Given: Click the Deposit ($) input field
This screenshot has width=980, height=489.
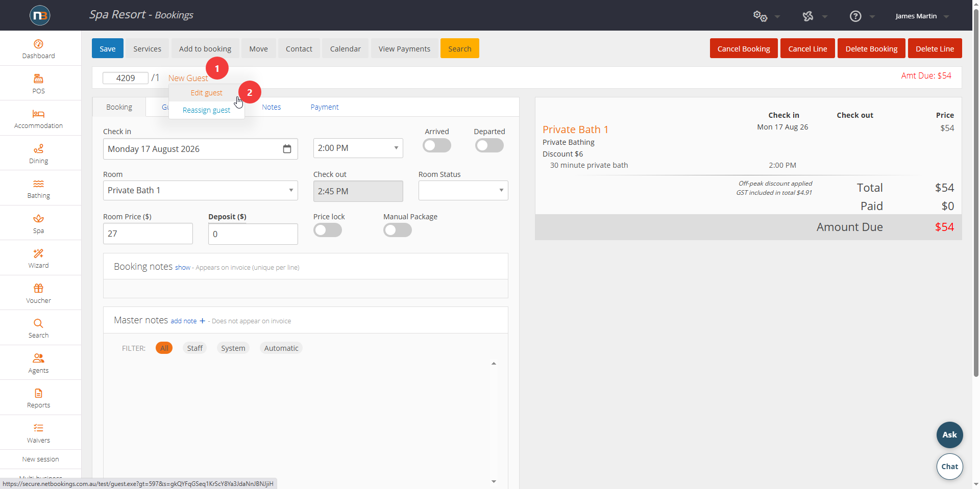Looking at the screenshot, I should pos(253,234).
